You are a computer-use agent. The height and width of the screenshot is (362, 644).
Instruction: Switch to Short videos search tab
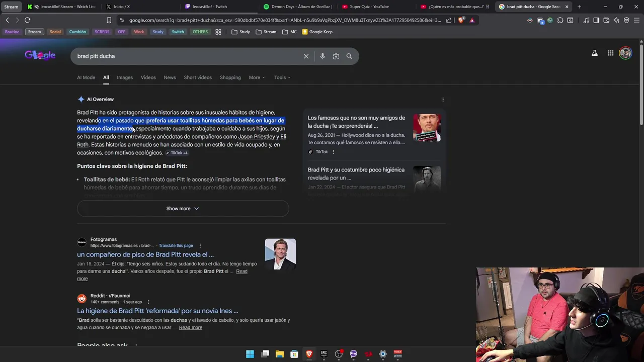click(198, 77)
